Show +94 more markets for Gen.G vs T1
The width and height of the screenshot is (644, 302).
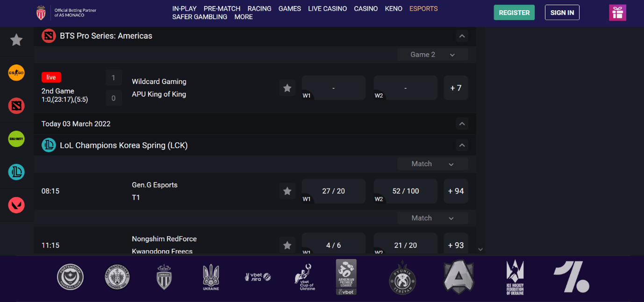pos(456,191)
